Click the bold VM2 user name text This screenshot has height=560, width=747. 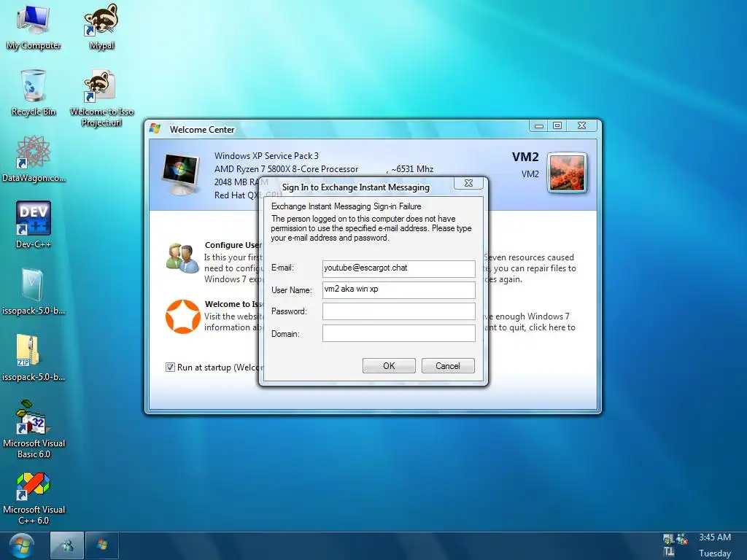tap(525, 157)
